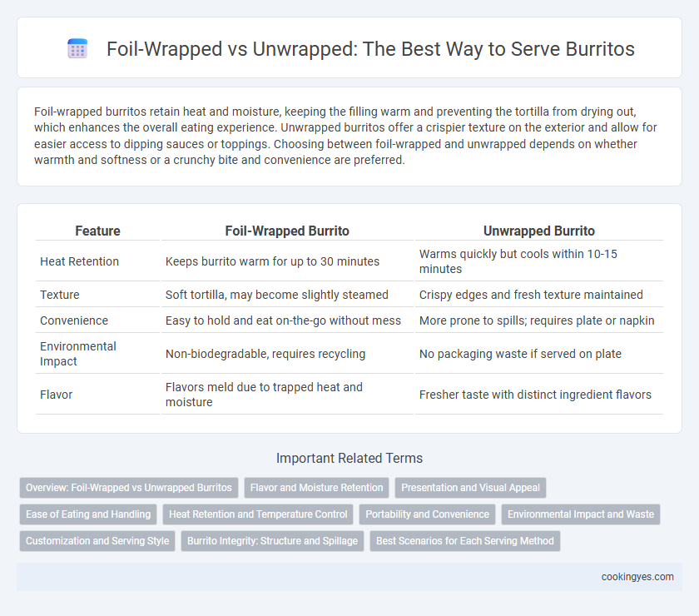Click the 'Unwrapped Burrito' column header
Viewport: 699px width, 616px height.
click(x=539, y=231)
